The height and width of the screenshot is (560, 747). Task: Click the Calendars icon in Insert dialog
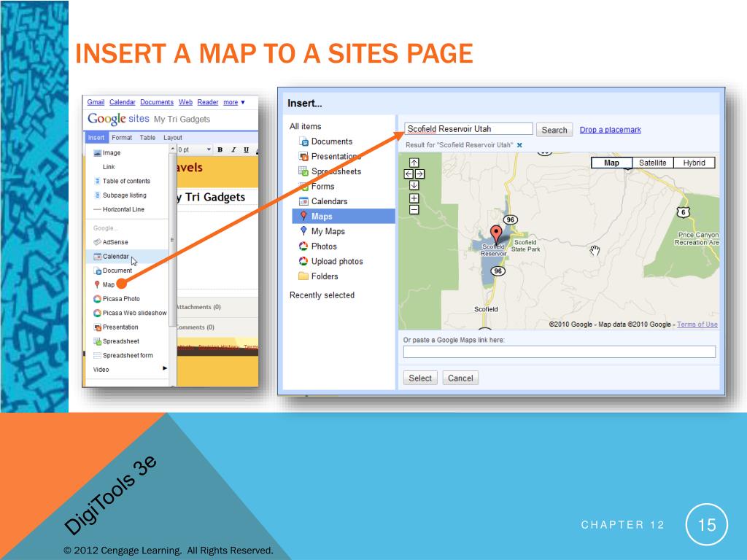coord(303,201)
